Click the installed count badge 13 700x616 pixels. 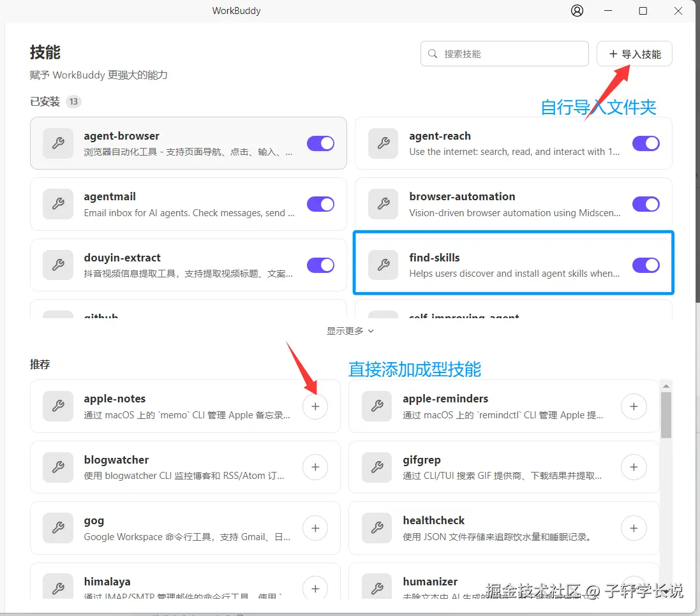pyautogui.click(x=73, y=101)
